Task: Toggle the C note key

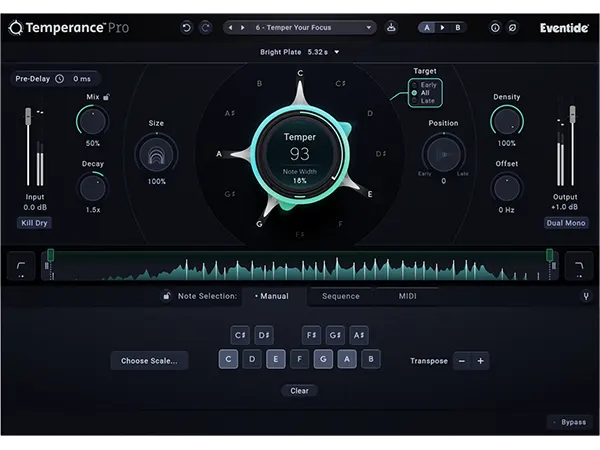Action: point(228,359)
